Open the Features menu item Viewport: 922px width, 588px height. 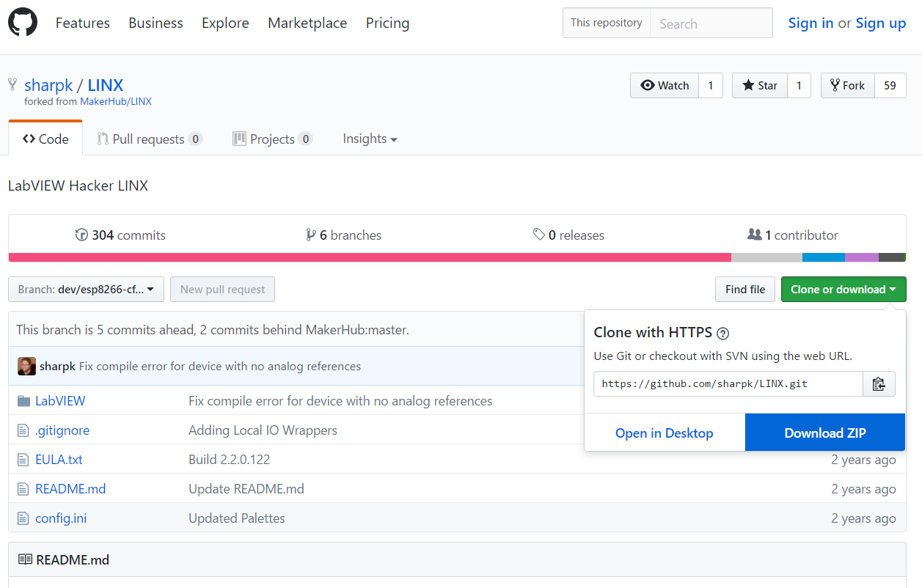click(x=83, y=23)
